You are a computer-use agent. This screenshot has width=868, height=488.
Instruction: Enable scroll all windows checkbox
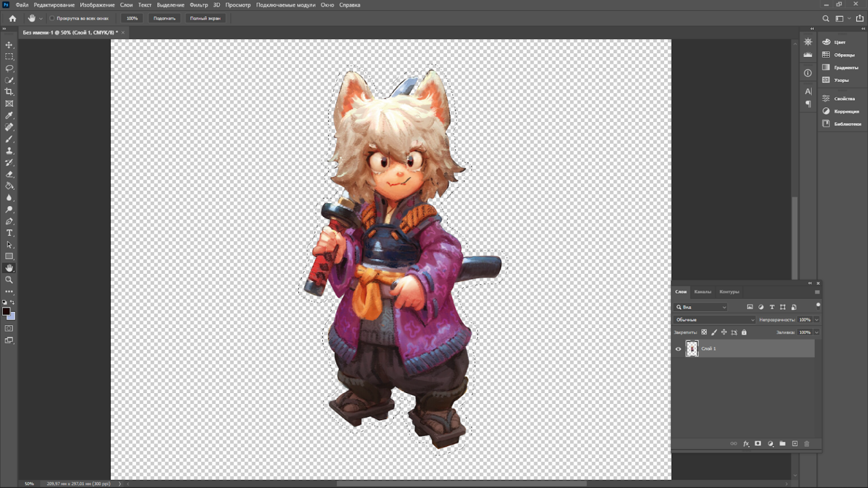[52, 18]
